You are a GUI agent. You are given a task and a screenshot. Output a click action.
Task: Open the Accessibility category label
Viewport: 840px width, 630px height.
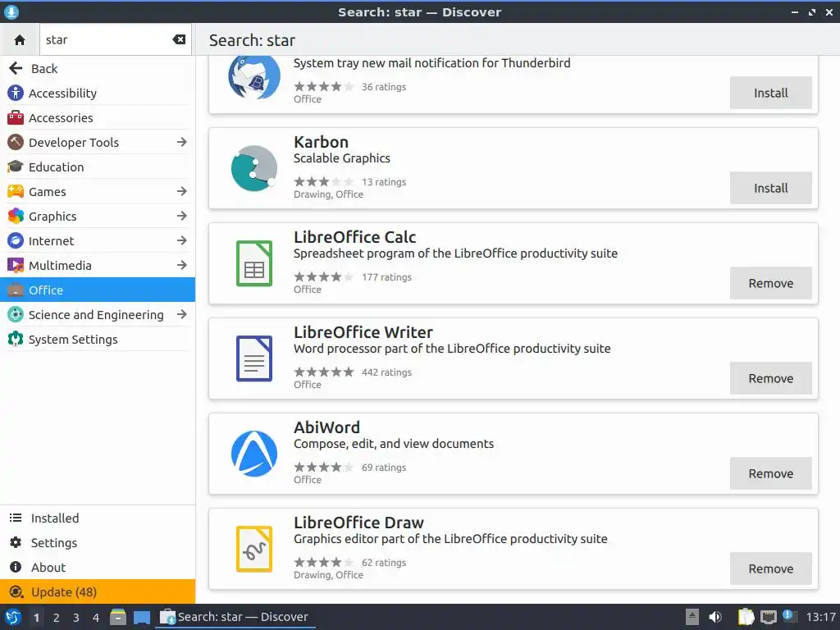point(62,94)
